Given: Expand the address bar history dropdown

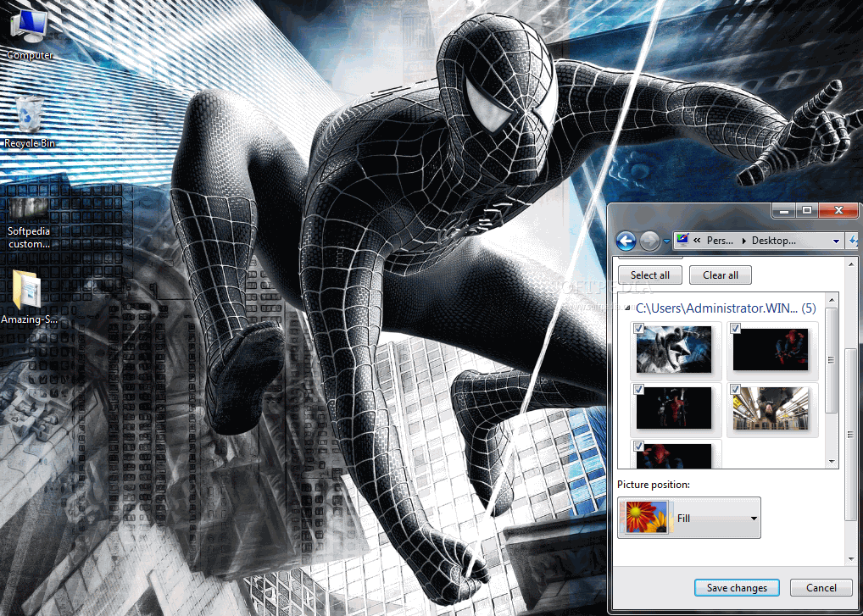Looking at the screenshot, I should (x=836, y=241).
